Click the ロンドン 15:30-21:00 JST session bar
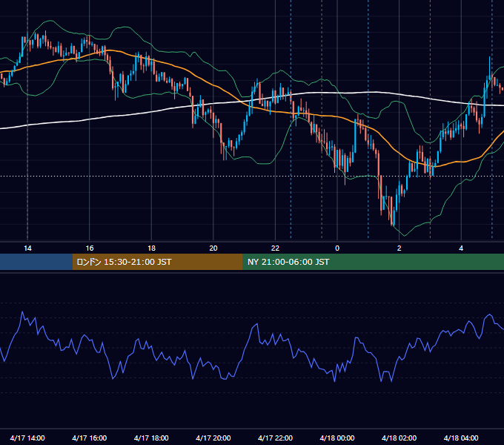 click(x=157, y=262)
